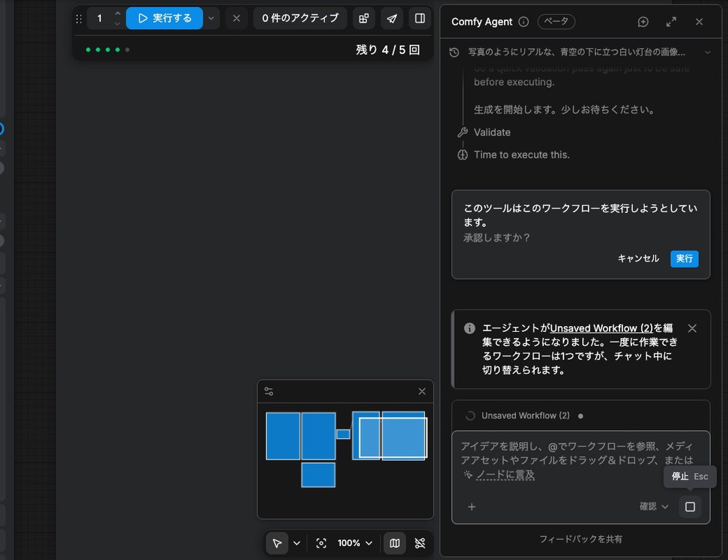Viewport: 728px width, 560px height.
Task: Select the Unsaved Workflow (2) tab
Action: [525, 416]
